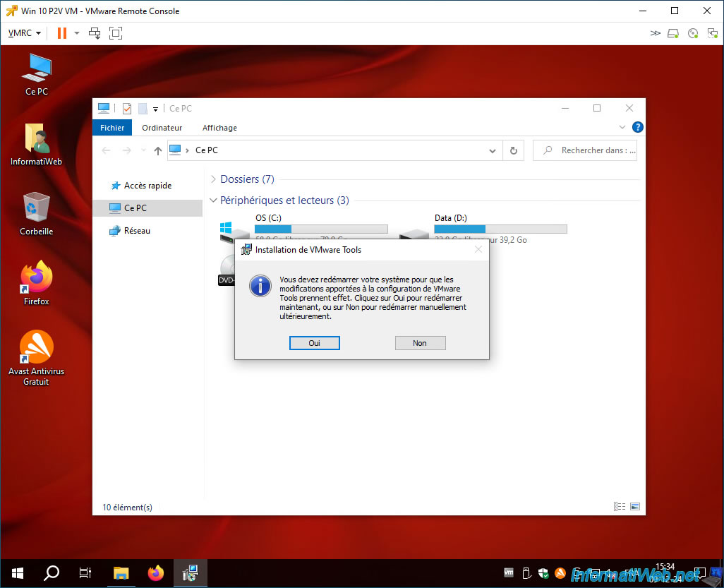Switch to details view toggle
This screenshot has height=588, width=724.
coord(619,507)
